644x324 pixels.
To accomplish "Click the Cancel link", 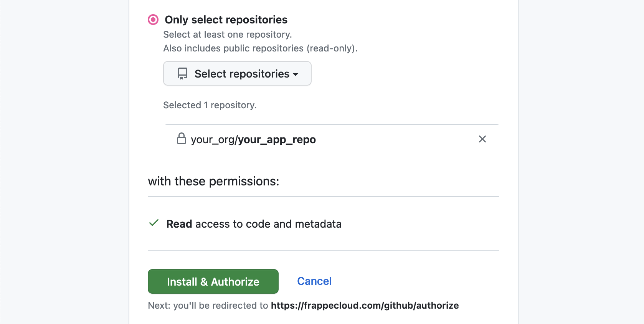I will click(314, 281).
